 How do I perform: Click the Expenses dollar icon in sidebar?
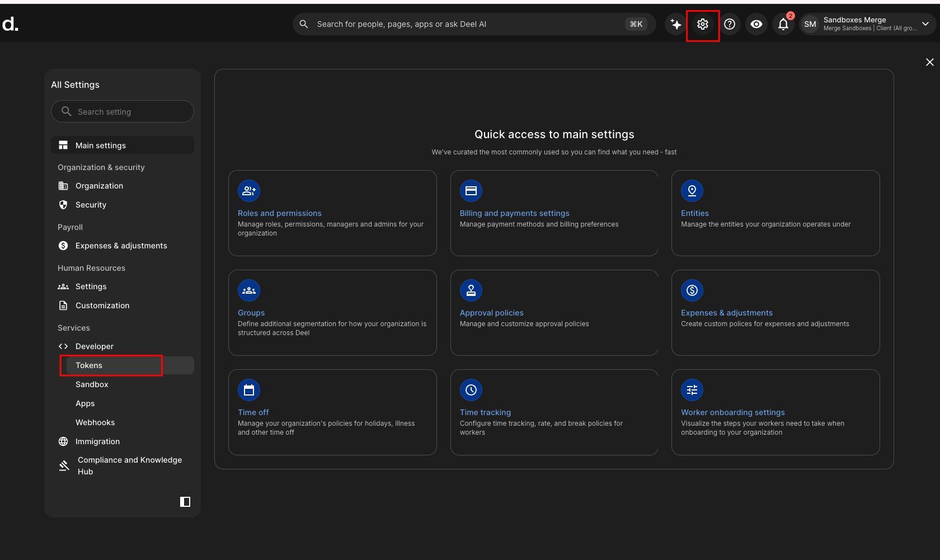63,246
